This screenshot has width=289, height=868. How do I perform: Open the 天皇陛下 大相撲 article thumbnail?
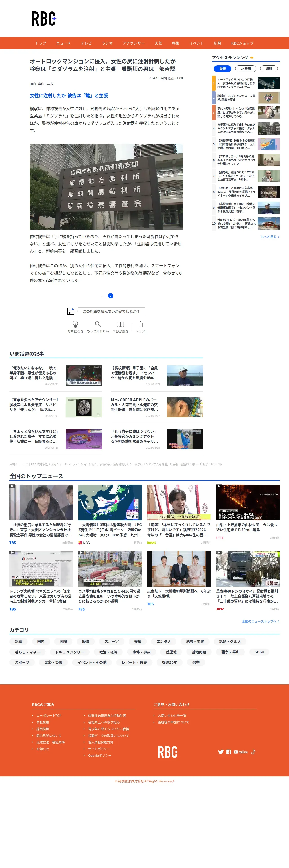point(179,569)
